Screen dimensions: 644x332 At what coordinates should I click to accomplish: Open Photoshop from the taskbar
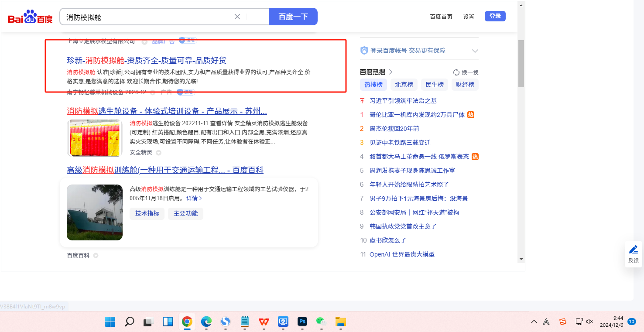302,322
